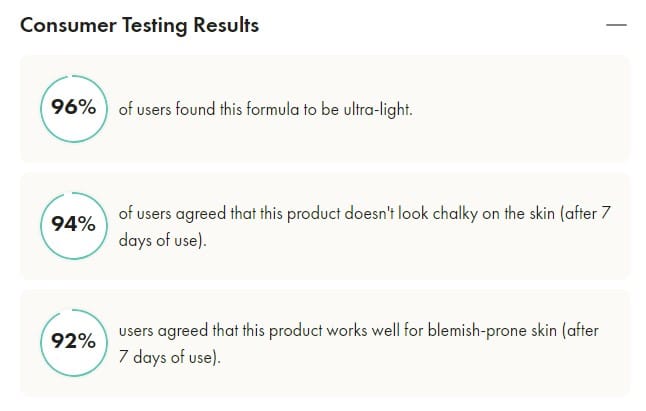646x411 pixels.
Task: Click "of users agreed" in the 94% statement
Action: [167, 213]
